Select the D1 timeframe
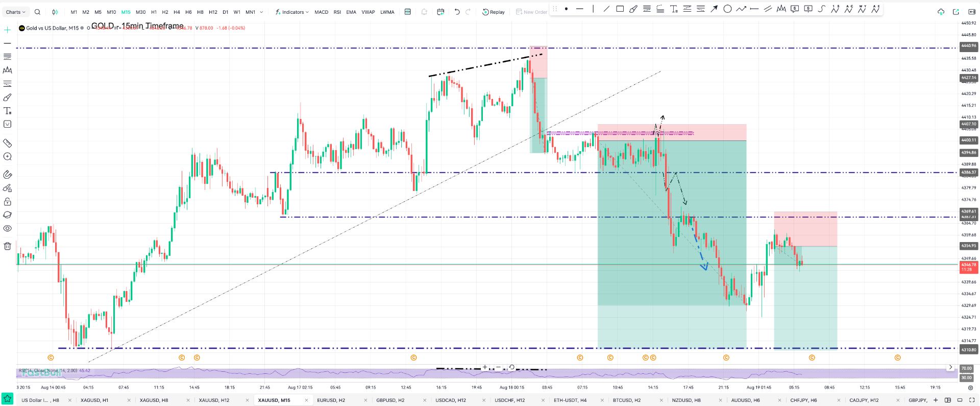The height and width of the screenshot is (406, 980). pos(225,12)
